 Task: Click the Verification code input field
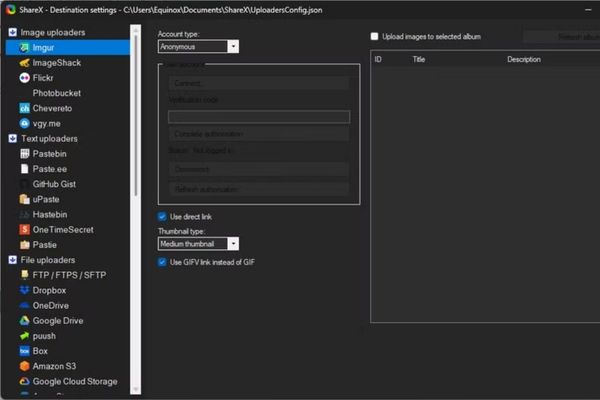(258, 116)
